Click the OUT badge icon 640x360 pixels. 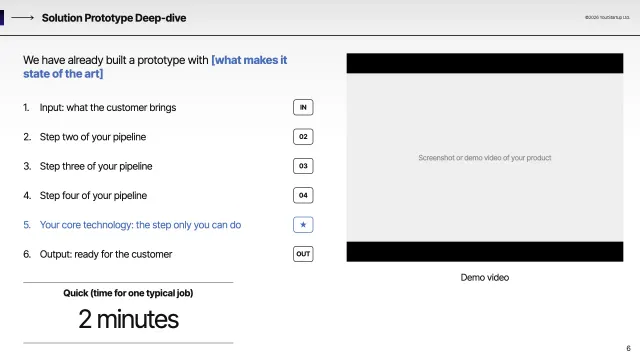(x=303, y=254)
